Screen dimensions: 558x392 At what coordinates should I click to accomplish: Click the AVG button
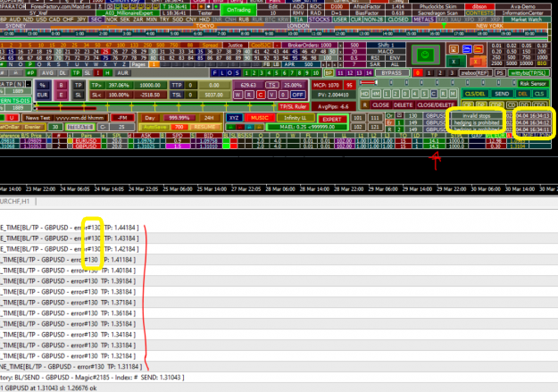coord(47,72)
